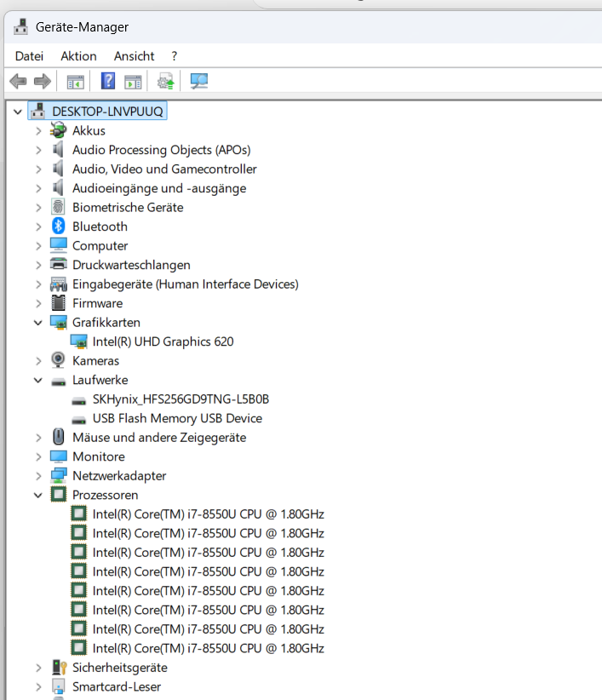Select Intel(R) UHD Graphics 620 device
This screenshot has width=602, height=700.
click(163, 341)
